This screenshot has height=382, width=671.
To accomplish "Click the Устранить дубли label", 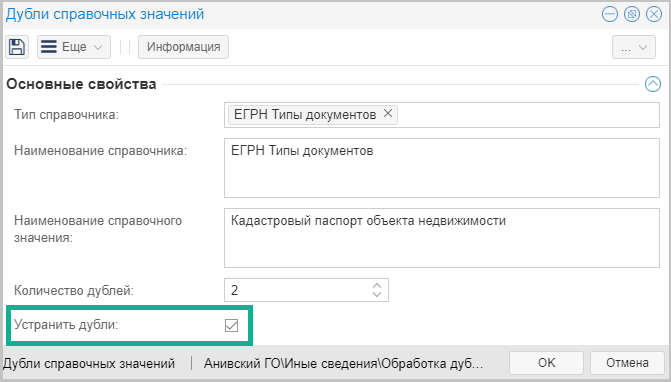I will (66, 325).
